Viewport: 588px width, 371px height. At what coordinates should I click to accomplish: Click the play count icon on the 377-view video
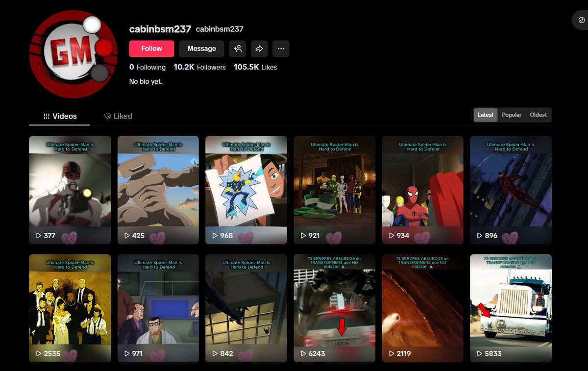[x=39, y=235]
